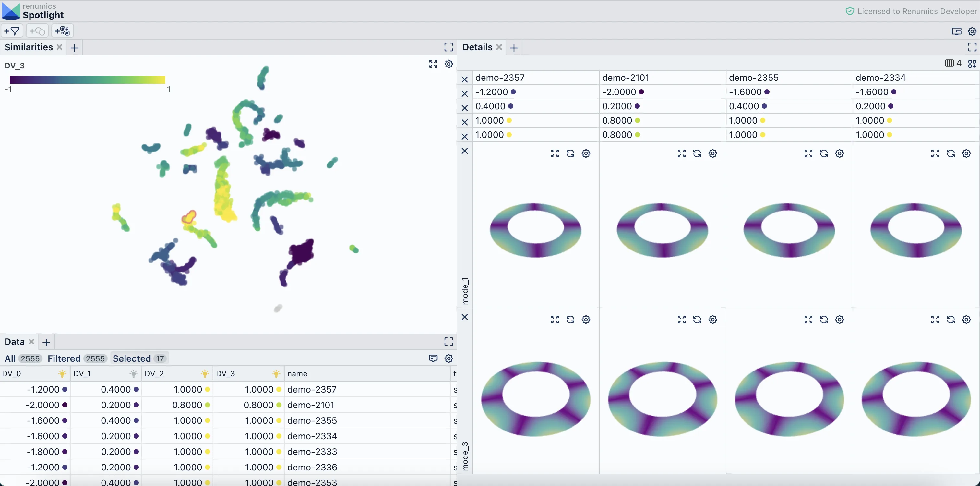The image size is (980, 486).
Task: Click the comment/tooltip icon in Data panel
Action: 433,358
